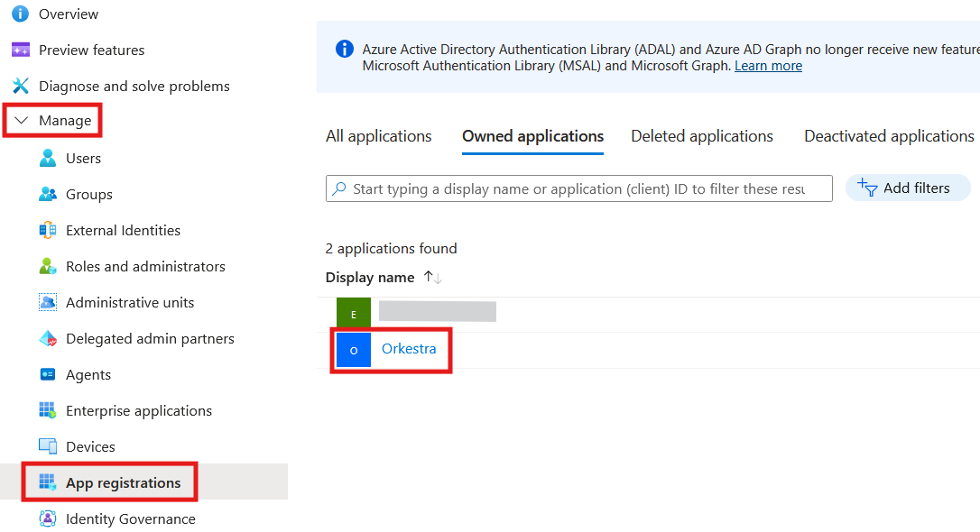Screen dimensions: 980x532
Task: Click the Display name column header
Action: (x=370, y=277)
